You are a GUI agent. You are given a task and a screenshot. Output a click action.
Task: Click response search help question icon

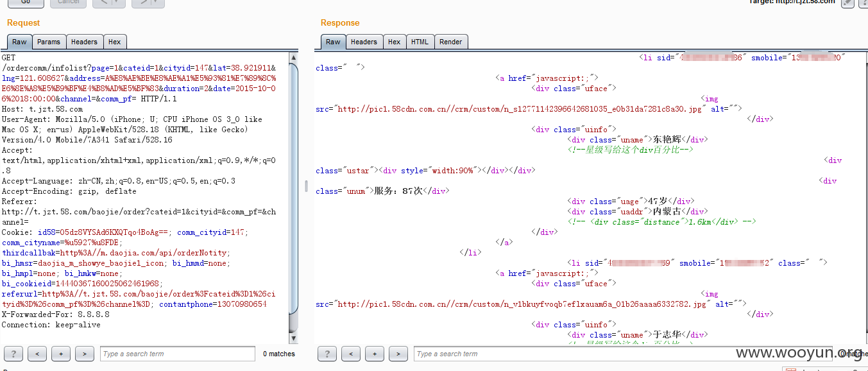(327, 354)
